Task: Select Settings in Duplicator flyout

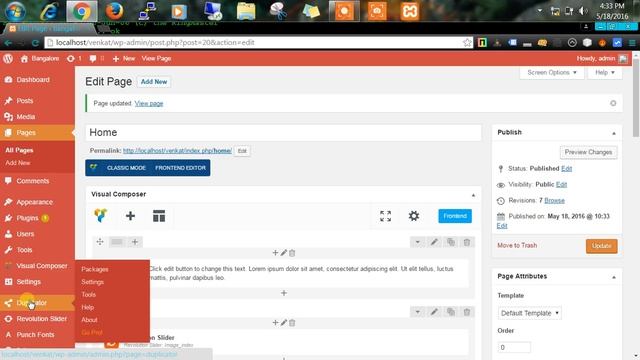Action: click(93, 282)
